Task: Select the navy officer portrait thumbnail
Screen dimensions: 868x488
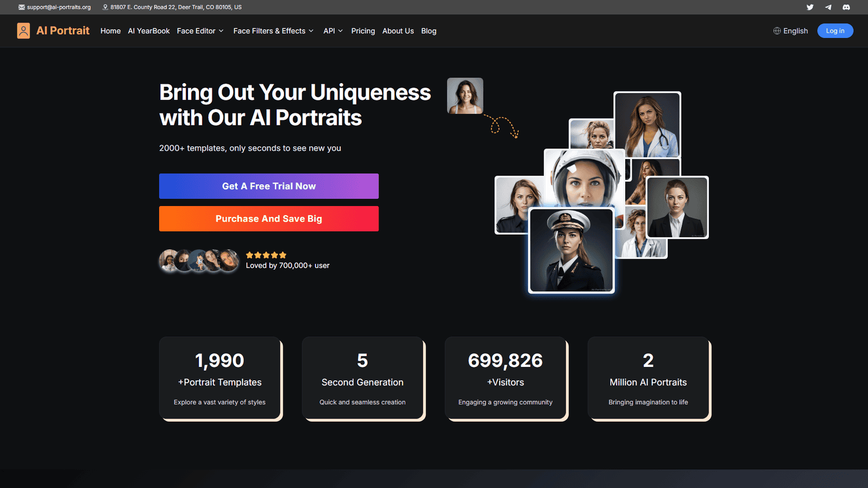Action: tap(571, 251)
